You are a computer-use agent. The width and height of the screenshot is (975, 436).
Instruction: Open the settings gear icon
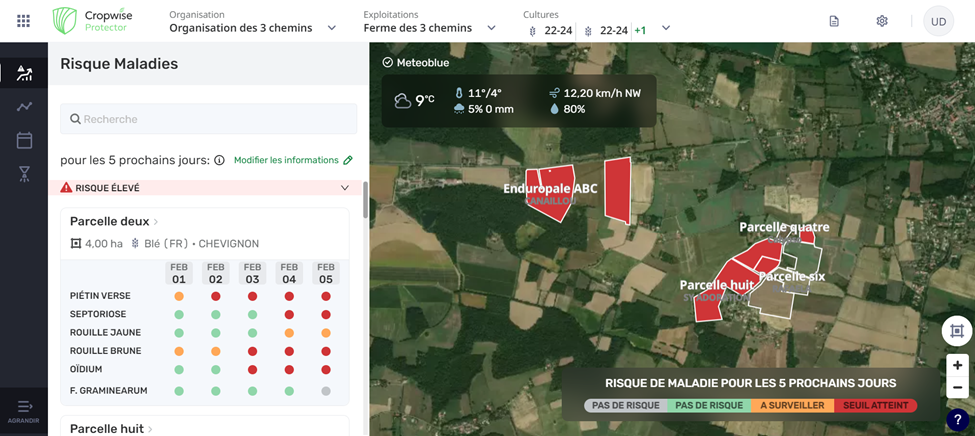(881, 21)
